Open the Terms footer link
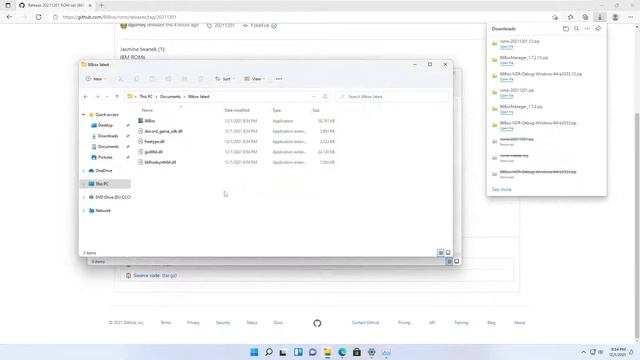 click(166, 322)
